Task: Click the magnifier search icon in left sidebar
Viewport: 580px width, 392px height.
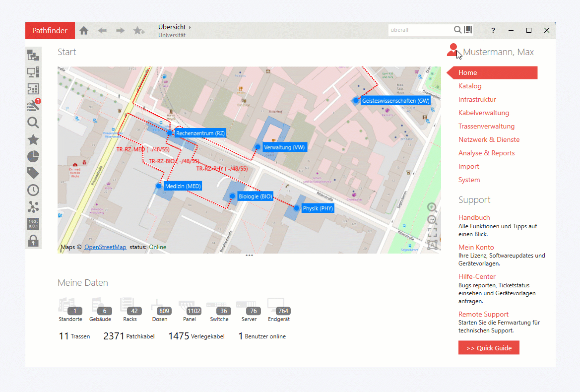Action: tap(33, 123)
